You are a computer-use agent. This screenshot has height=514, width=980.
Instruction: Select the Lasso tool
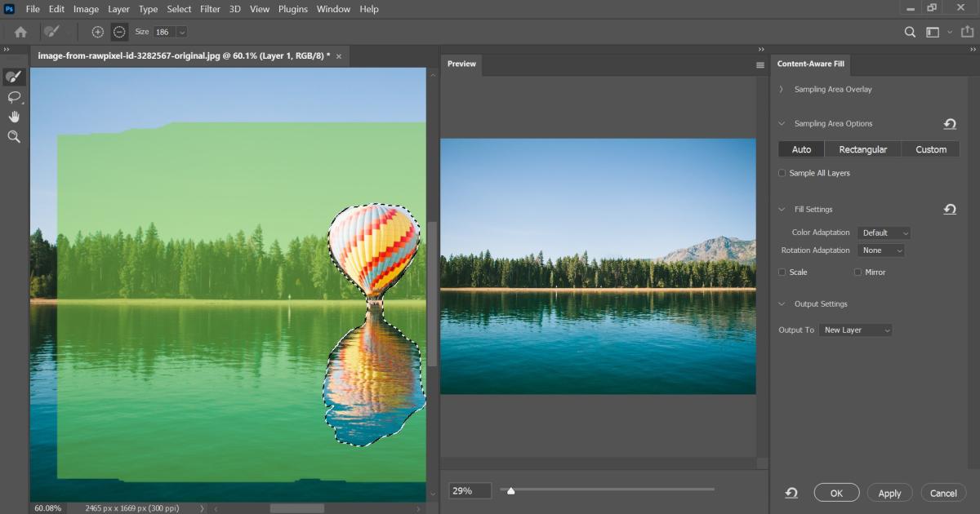click(14, 97)
